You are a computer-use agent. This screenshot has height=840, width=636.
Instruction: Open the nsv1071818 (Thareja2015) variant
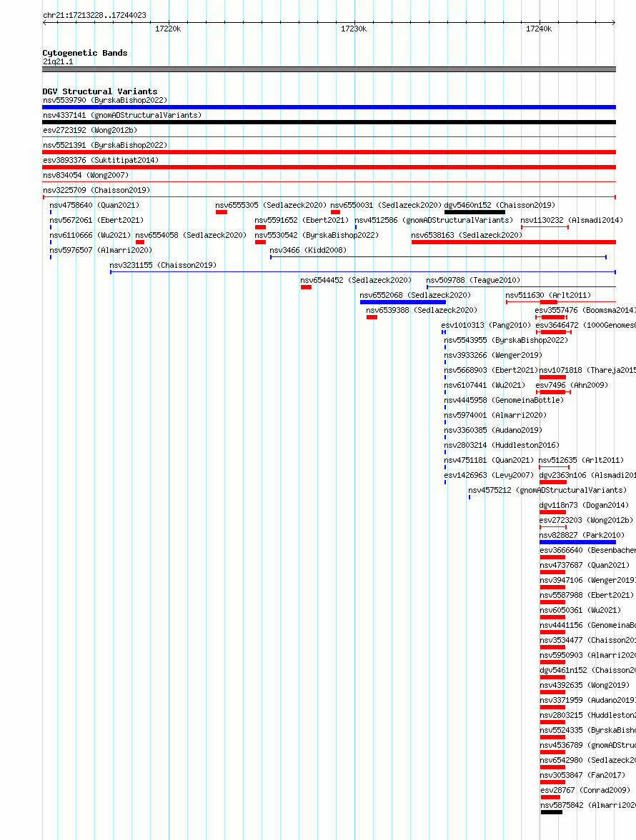pyautogui.click(x=587, y=370)
